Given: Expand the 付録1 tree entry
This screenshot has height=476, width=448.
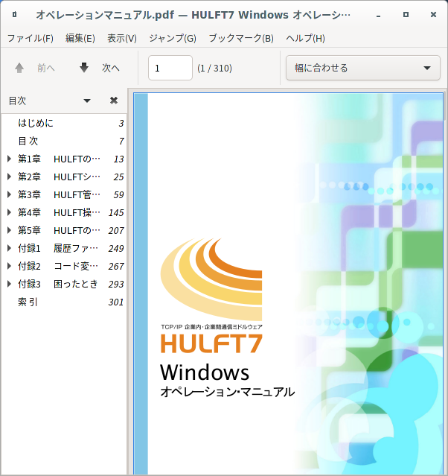Looking at the screenshot, I should point(9,248).
